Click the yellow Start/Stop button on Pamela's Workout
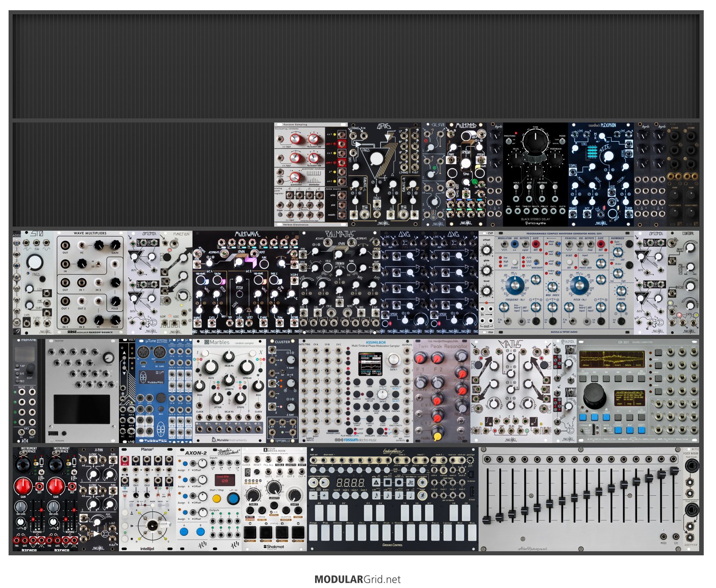Viewport: 716px width, 588px height. pos(217,499)
